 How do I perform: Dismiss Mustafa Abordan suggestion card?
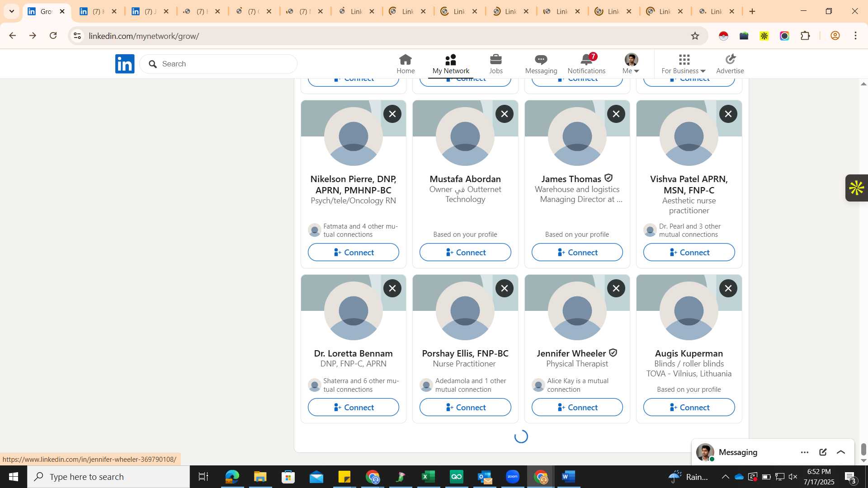point(505,114)
